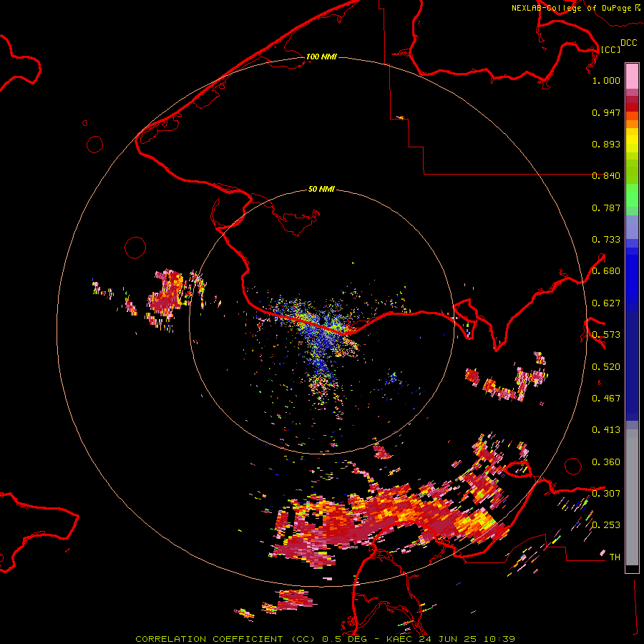Click the 0.360 color scale value
Viewport: 644px width, 644px height.
tap(606, 462)
